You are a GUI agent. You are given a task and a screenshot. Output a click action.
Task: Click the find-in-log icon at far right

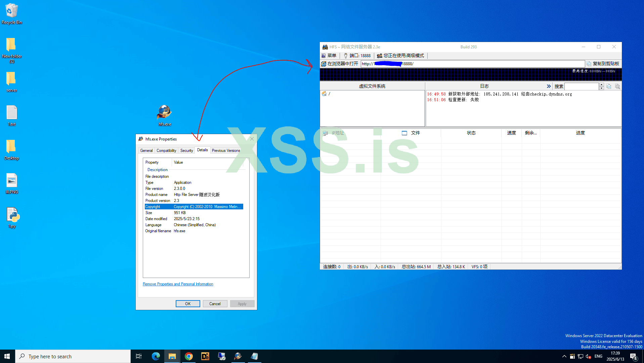tap(617, 86)
